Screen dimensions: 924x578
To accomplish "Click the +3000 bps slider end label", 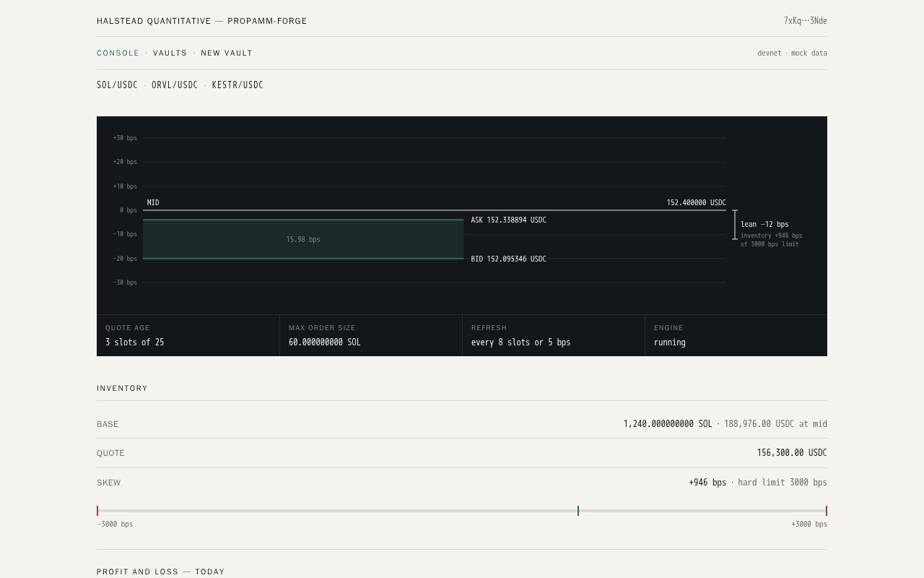I will (x=809, y=525).
